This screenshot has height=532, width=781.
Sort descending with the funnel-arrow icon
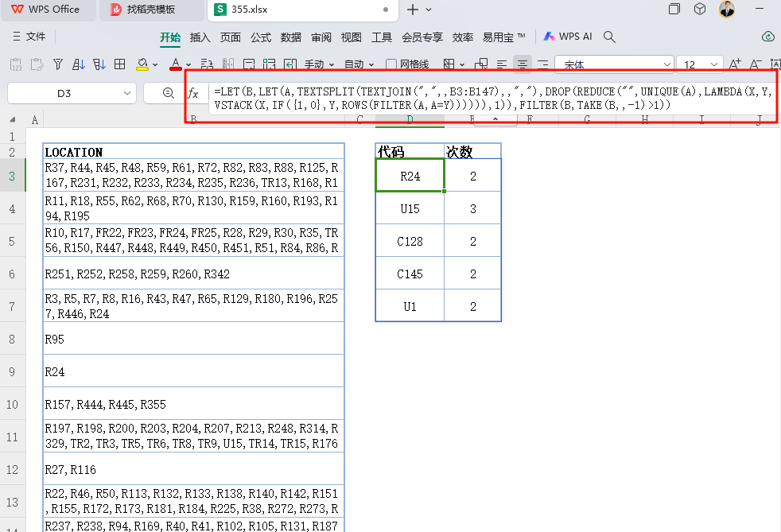pyautogui.click(x=99, y=64)
